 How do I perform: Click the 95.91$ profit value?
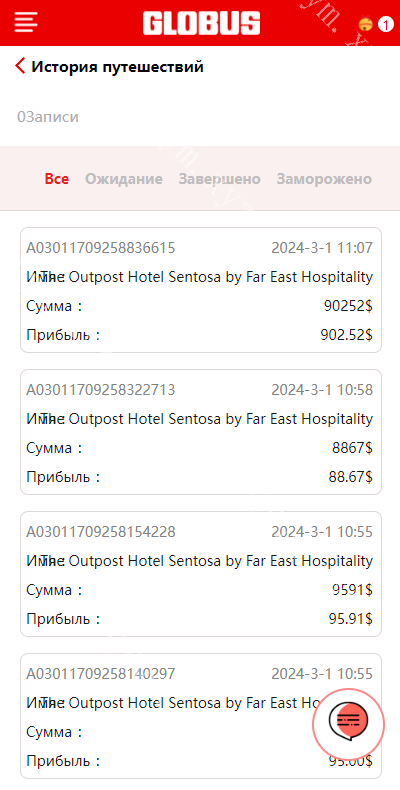tap(350, 619)
